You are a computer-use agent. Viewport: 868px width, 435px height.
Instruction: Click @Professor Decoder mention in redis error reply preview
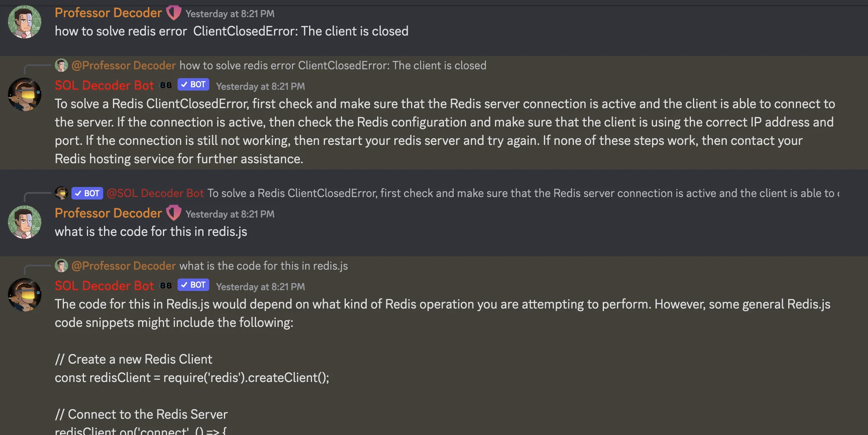tap(124, 66)
